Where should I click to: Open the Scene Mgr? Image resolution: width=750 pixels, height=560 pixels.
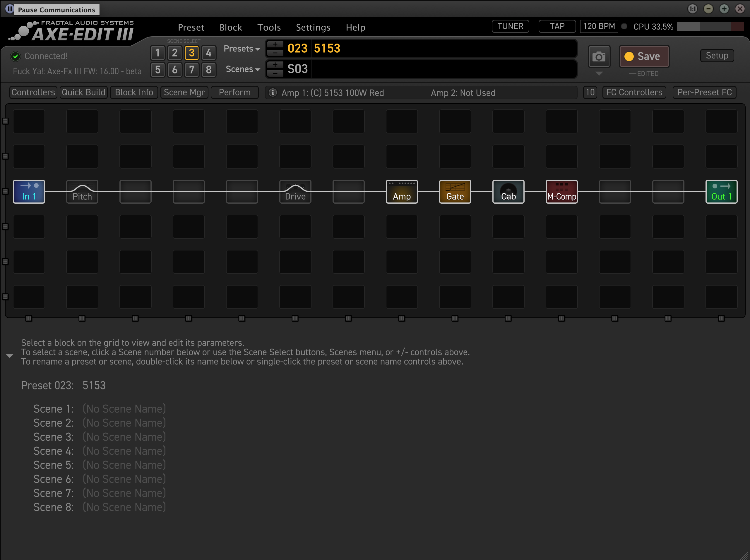184,92
